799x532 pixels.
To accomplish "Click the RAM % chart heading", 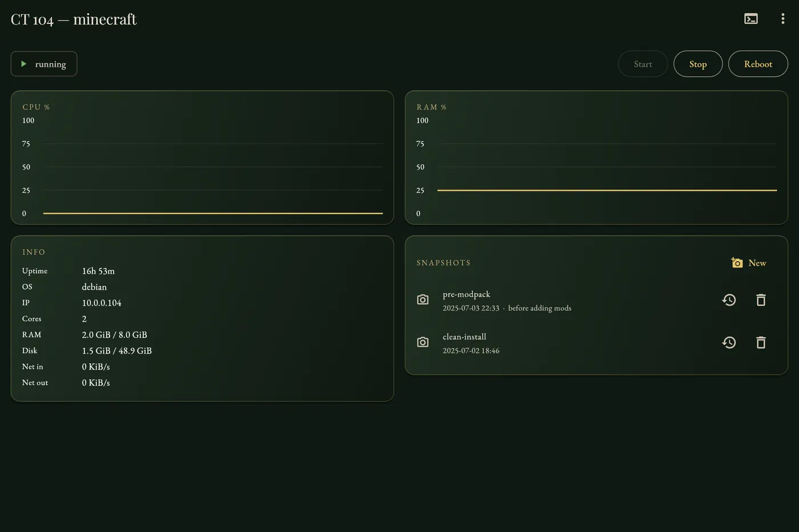I will click(x=431, y=107).
